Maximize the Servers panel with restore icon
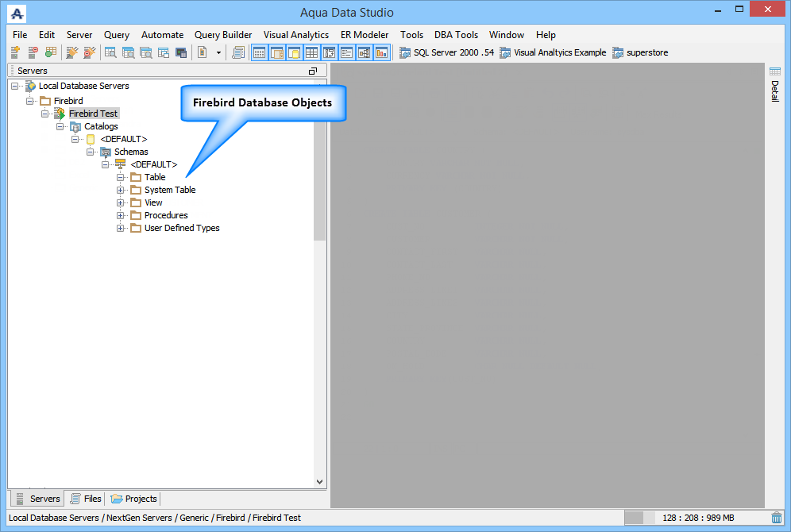This screenshot has width=791, height=532. [313, 71]
